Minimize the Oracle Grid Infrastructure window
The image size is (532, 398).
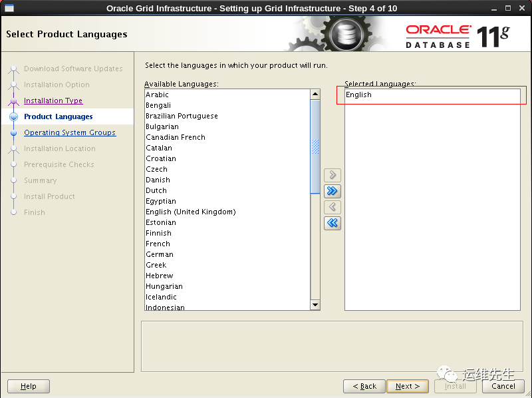494,9
